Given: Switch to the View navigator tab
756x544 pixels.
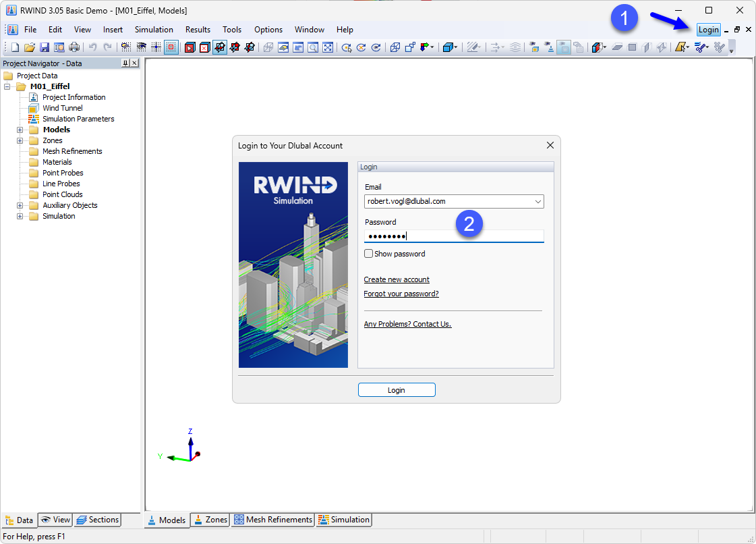Looking at the screenshot, I should coord(55,520).
